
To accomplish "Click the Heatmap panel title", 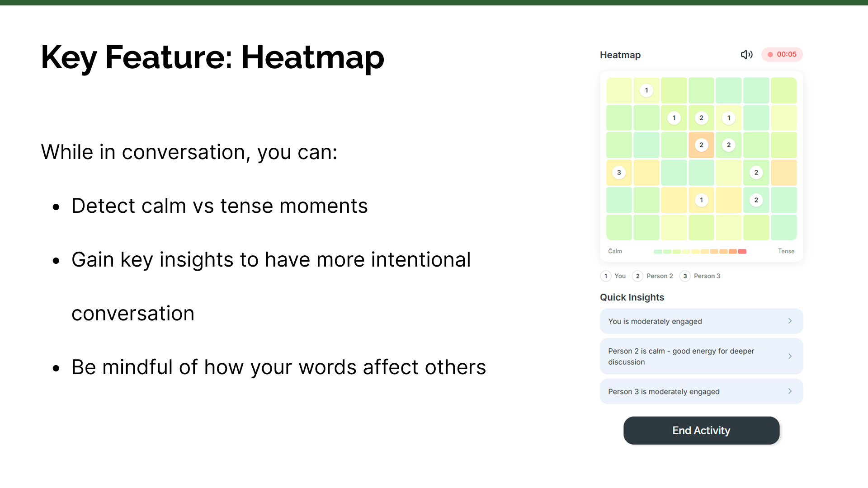I will click(x=620, y=55).
